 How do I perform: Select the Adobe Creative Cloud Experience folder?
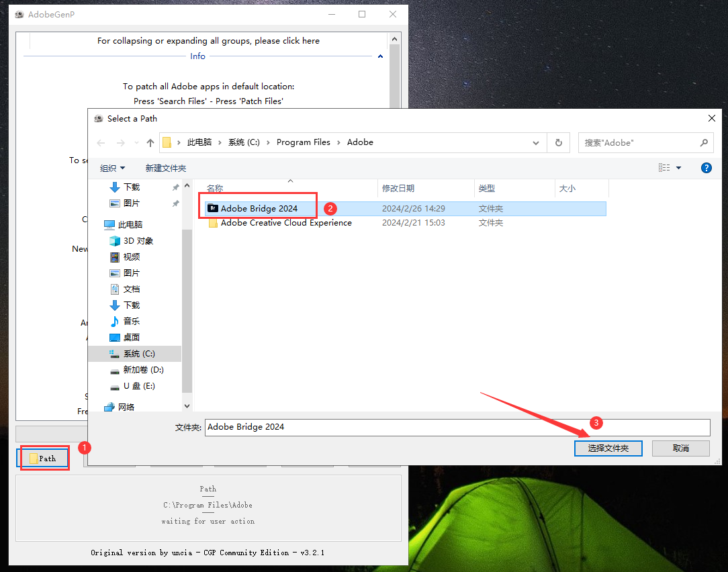pos(406,223)
